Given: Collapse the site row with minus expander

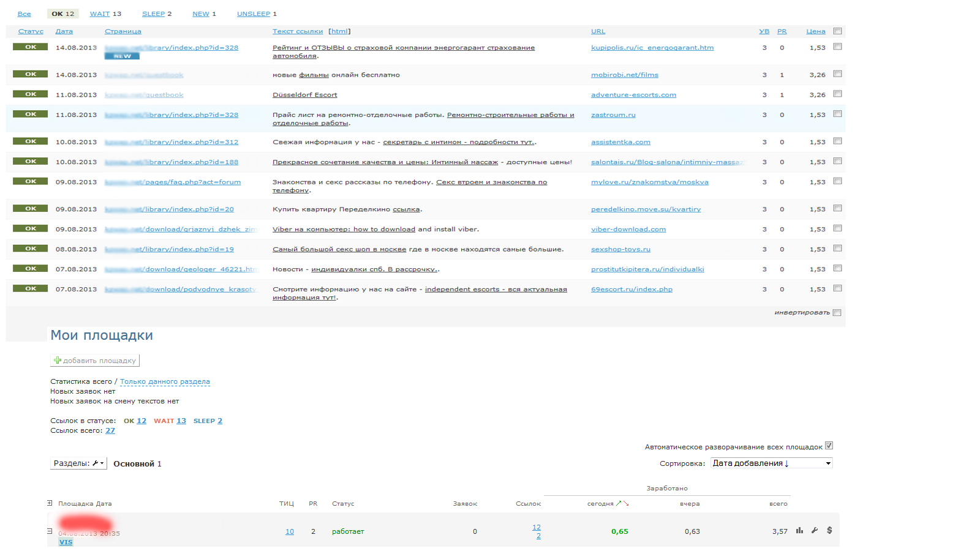Looking at the screenshot, I should [x=50, y=531].
